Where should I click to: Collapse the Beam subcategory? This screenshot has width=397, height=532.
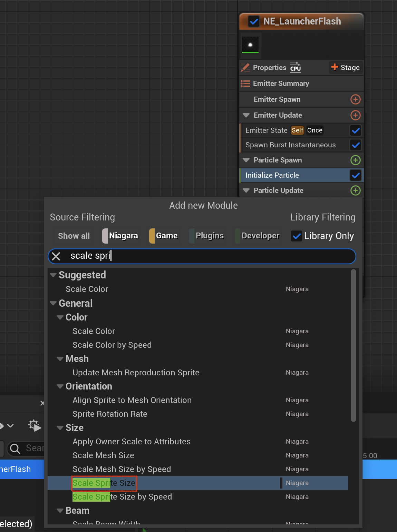pos(60,511)
